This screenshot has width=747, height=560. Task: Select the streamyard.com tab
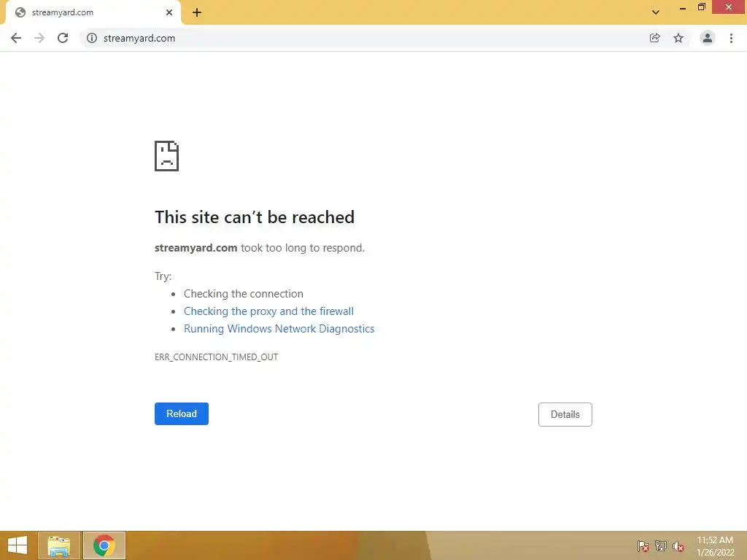click(x=93, y=12)
